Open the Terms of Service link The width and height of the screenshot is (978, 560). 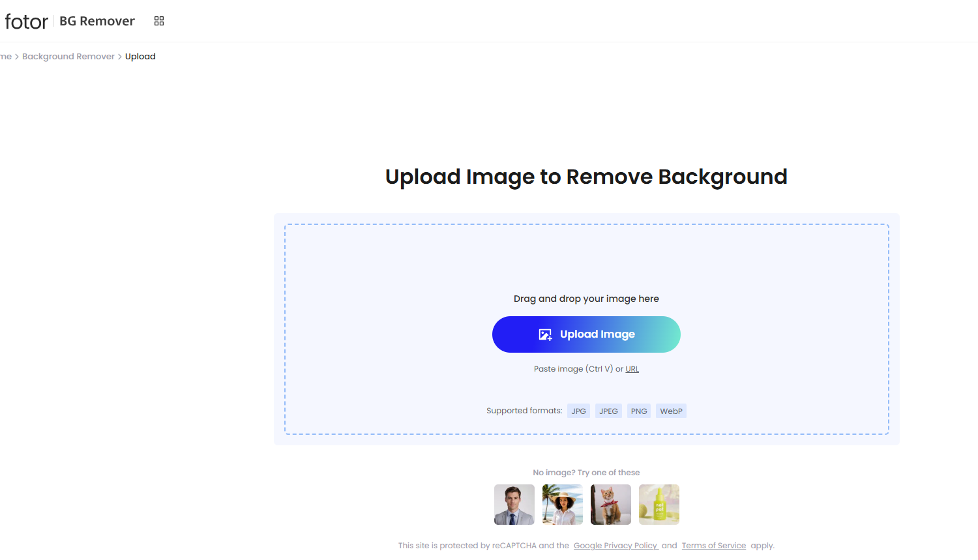point(713,546)
